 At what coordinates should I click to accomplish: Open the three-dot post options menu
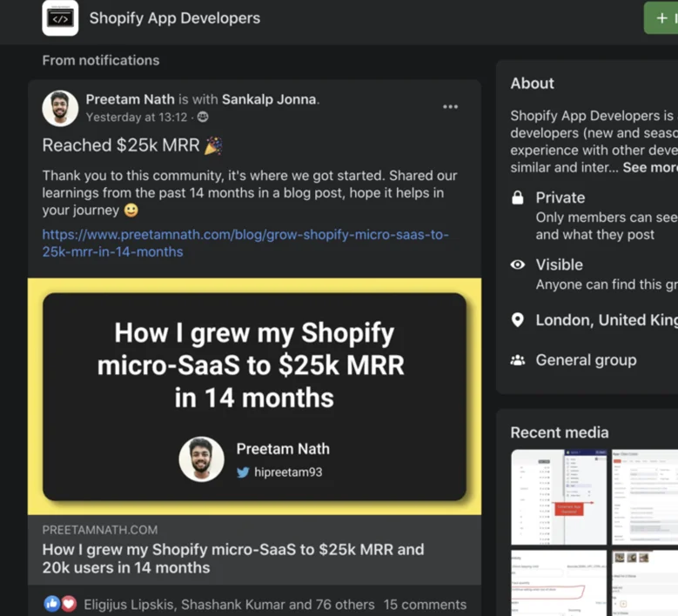[x=450, y=107]
